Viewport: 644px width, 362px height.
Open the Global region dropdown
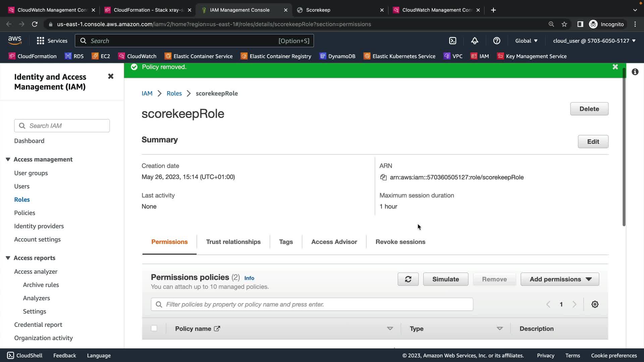pyautogui.click(x=526, y=41)
